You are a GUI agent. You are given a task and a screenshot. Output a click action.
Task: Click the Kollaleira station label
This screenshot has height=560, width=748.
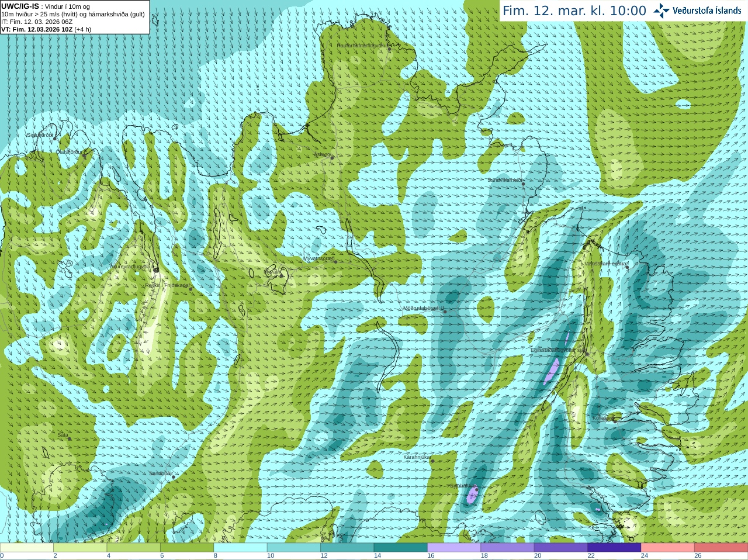tap(602, 418)
